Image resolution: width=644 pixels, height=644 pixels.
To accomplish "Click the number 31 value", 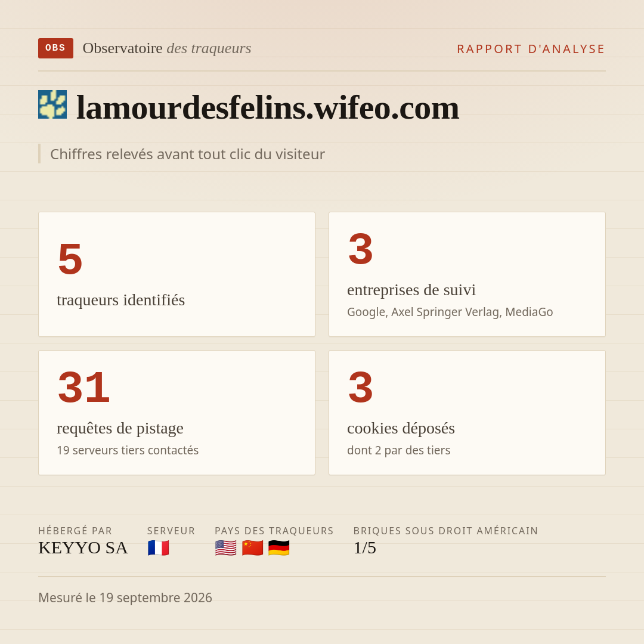I will point(84,387).
